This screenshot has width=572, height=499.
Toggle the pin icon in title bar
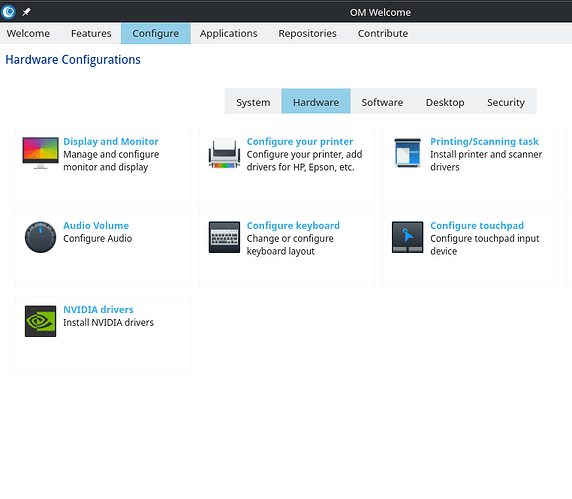pyautogui.click(x=26, y=12)
